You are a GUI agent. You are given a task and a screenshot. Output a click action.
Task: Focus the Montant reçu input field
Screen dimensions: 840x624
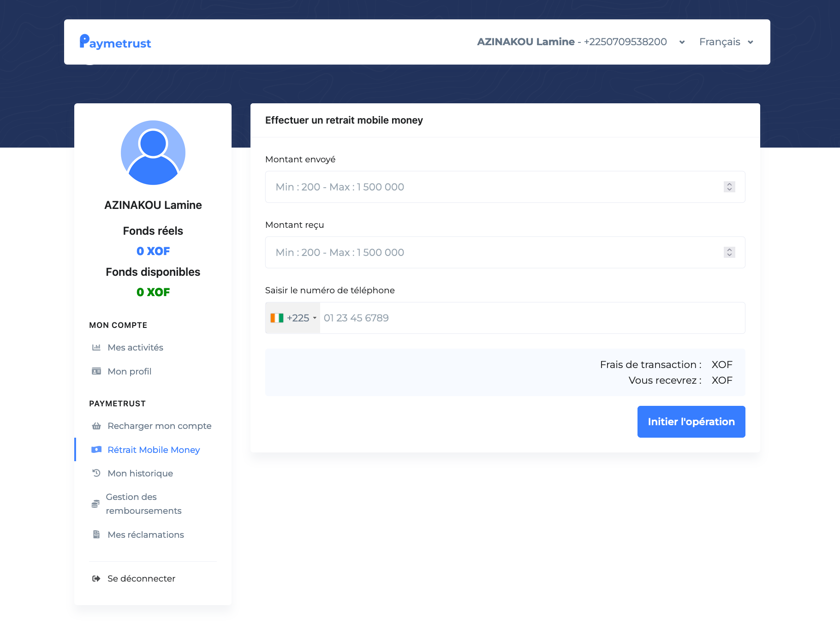click(x=505, y=252)
